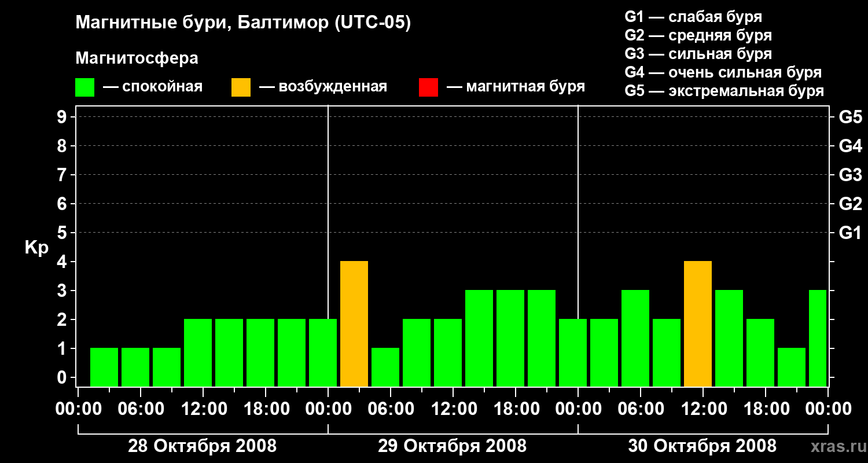The width and height of the screenshot is (868, 463).
Task: Click the 'G1 — слабая буря' legend line
Action: point(693,17)
